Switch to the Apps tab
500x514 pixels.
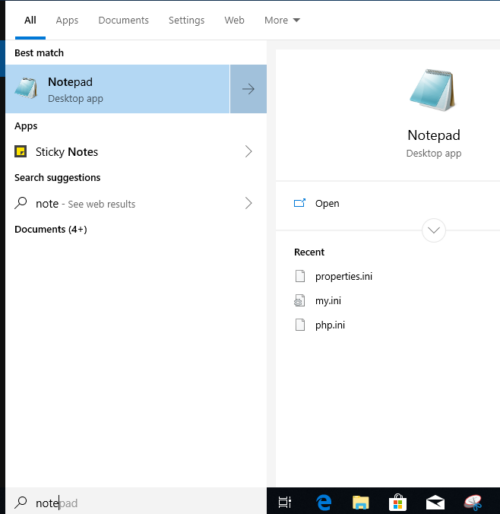[x=67, y=20]
